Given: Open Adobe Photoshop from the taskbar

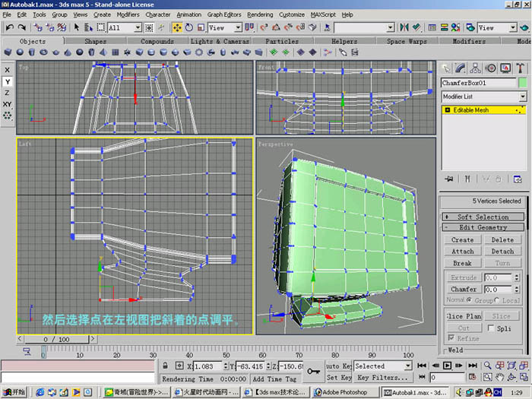Looking at the screenshot, I should click(344, 392).
